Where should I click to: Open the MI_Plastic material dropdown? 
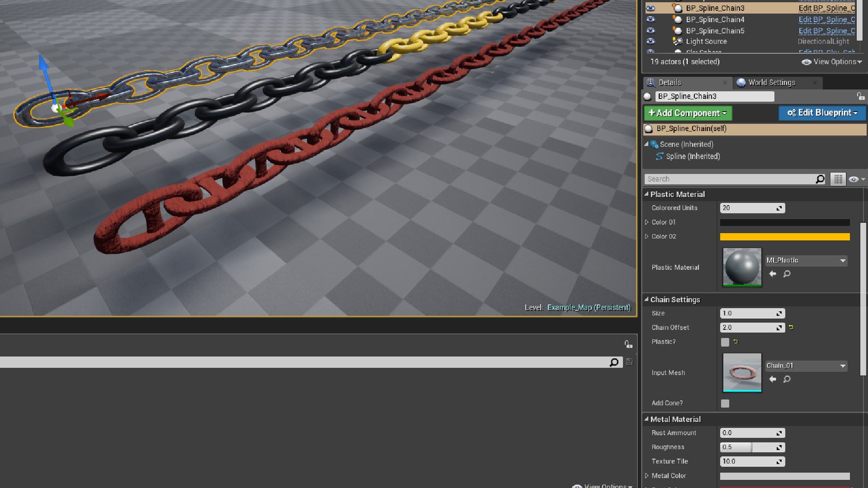coord(842,260)
